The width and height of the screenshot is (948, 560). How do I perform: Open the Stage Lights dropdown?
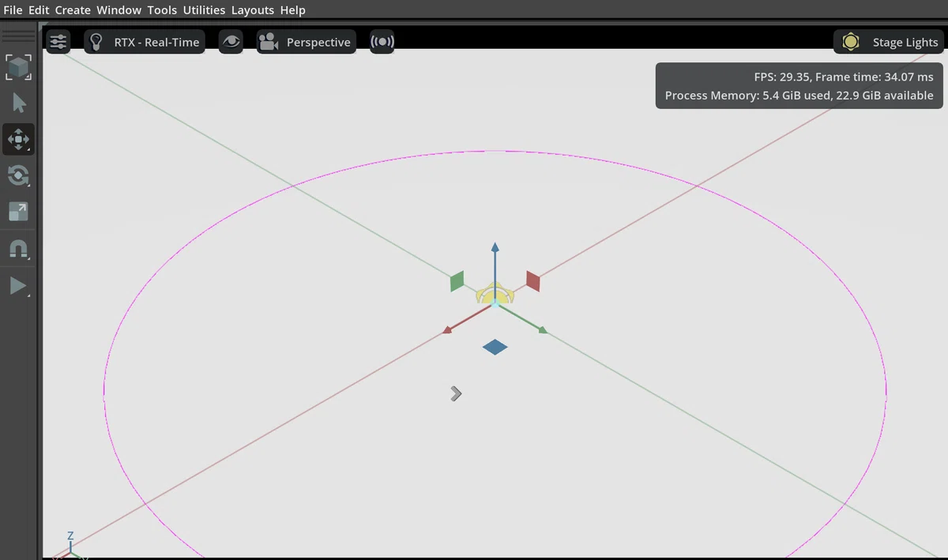click(x=890, y=42)
